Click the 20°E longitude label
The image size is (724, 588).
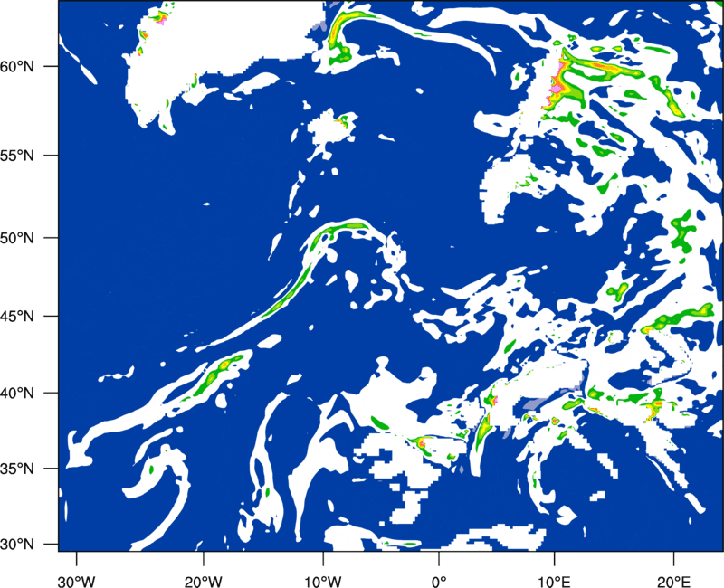[673, 581]
